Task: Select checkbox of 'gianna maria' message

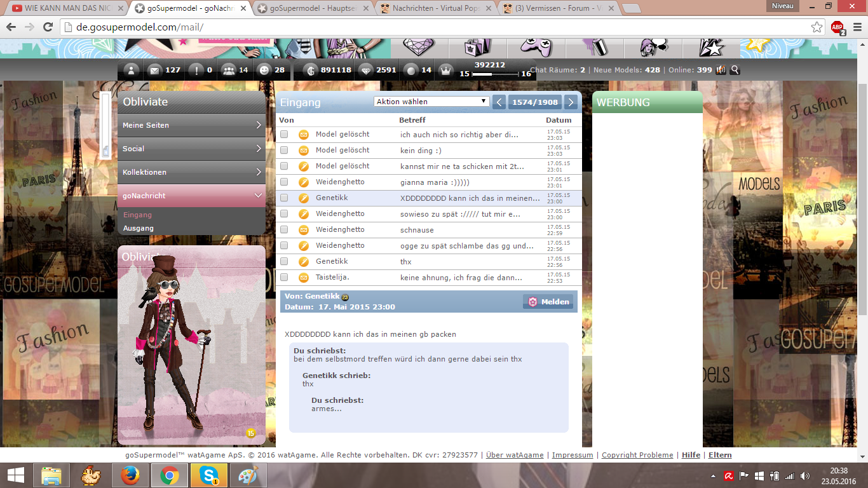Action: pos(284,182)
